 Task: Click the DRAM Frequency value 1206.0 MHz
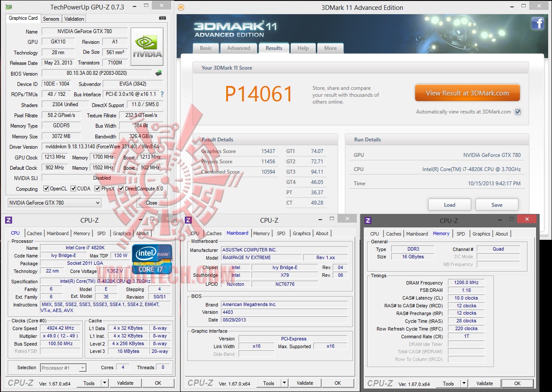[466, 283]
